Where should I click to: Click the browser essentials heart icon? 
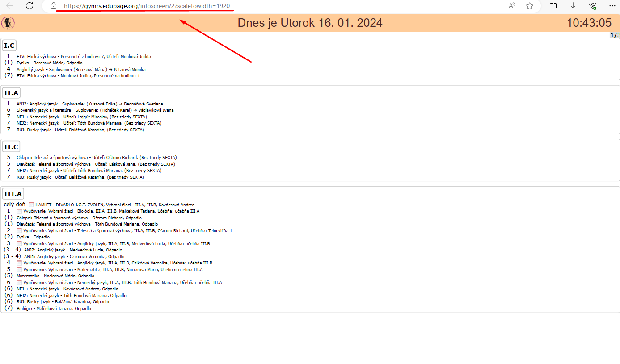tap(593, 6)
